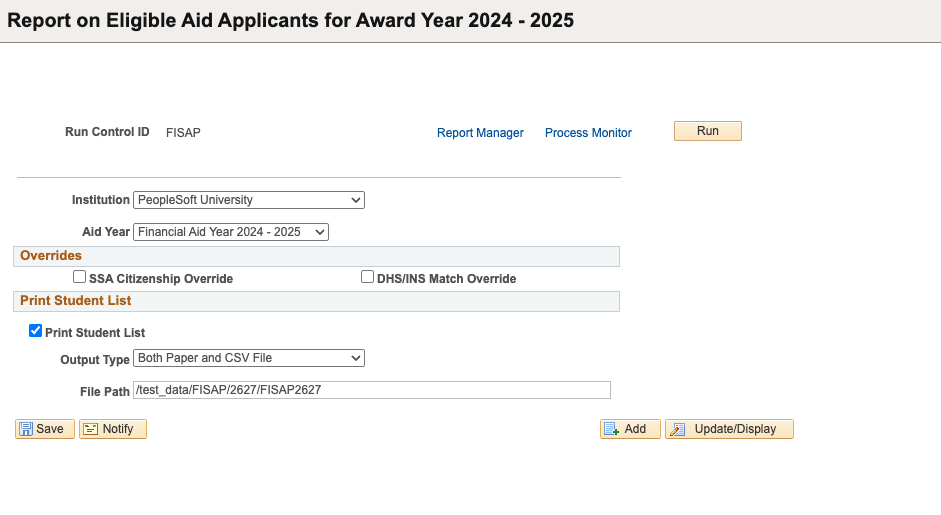The width and height of the screenshot is (941, 515).
Task: Click into the File Path field
Action: pyautogui.click(x=372, y=390)
